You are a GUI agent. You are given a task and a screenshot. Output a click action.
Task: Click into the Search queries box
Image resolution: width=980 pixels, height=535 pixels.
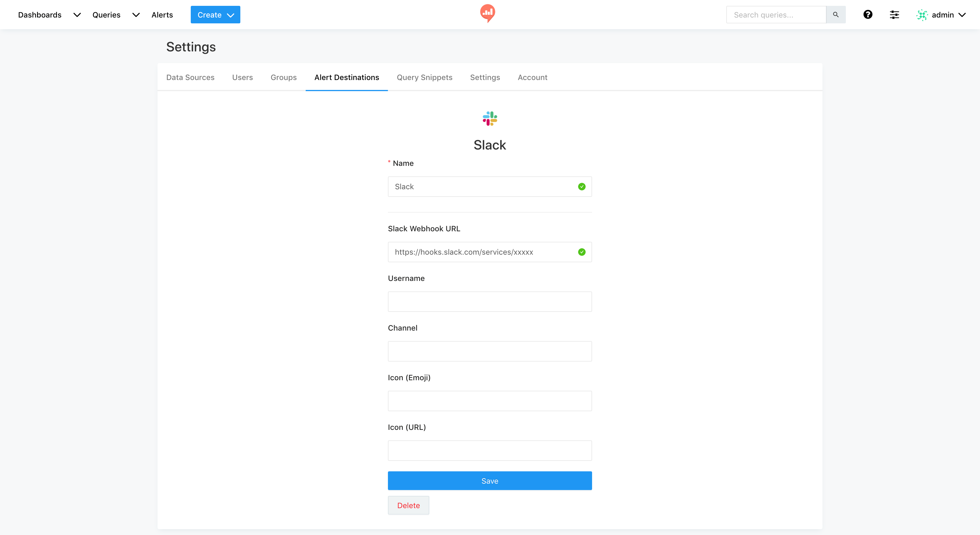[x=776, y=15]
